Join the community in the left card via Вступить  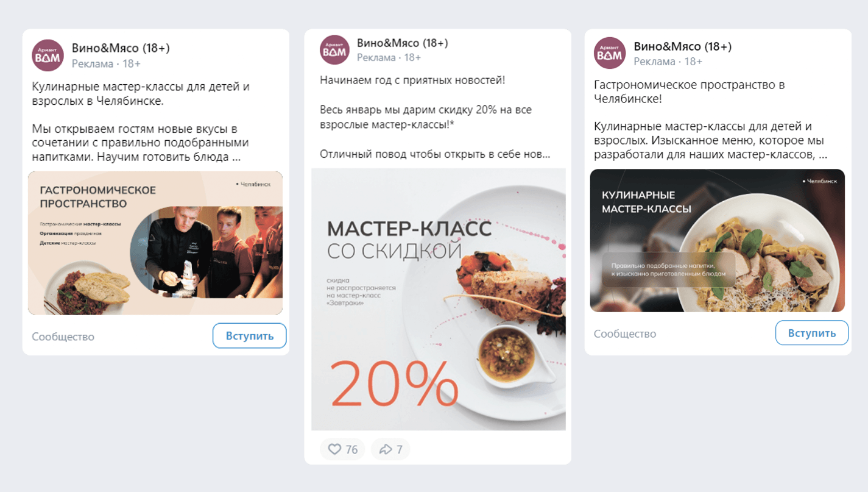click(x=250, y=336)
